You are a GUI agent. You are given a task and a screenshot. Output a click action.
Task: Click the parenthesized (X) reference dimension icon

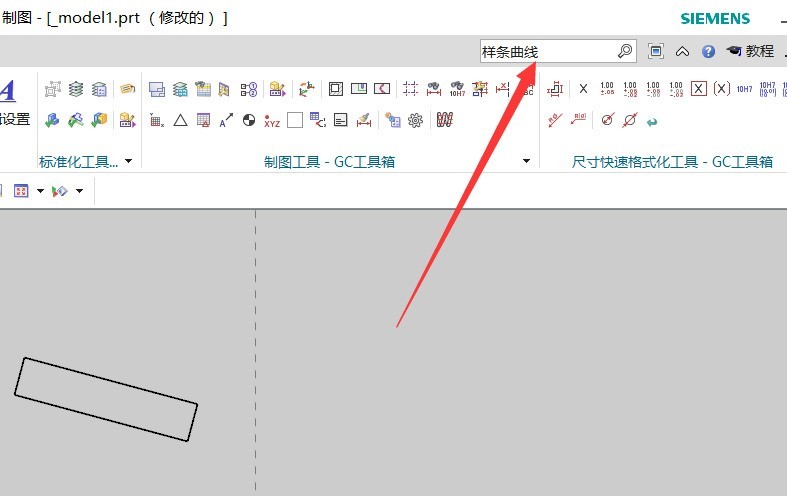(722, 89)
